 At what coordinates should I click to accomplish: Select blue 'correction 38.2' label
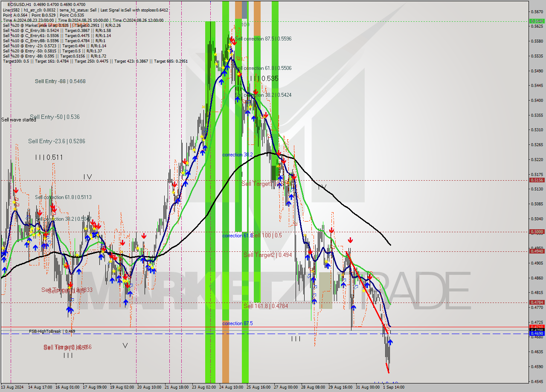(x=237, y=155)
